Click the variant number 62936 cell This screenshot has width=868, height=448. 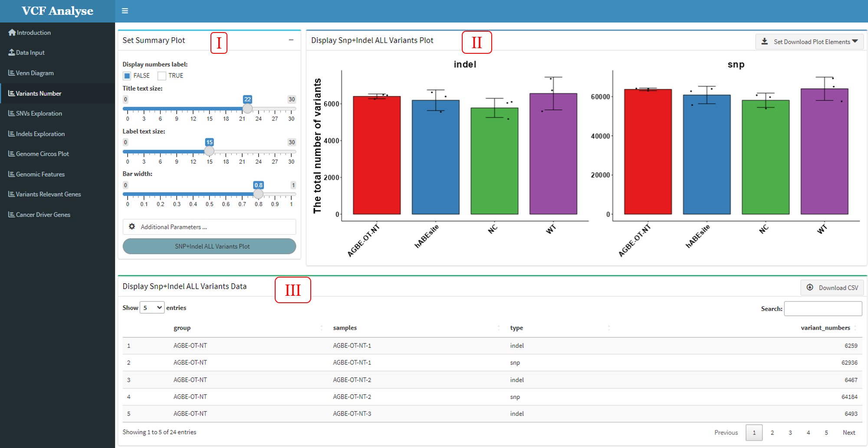coord(849,363)
